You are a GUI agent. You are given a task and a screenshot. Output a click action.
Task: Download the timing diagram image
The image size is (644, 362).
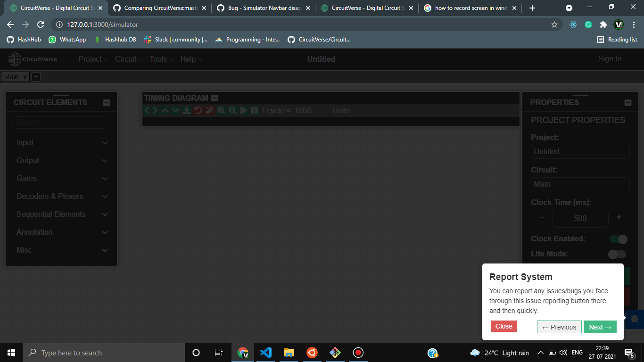point(187,110)
